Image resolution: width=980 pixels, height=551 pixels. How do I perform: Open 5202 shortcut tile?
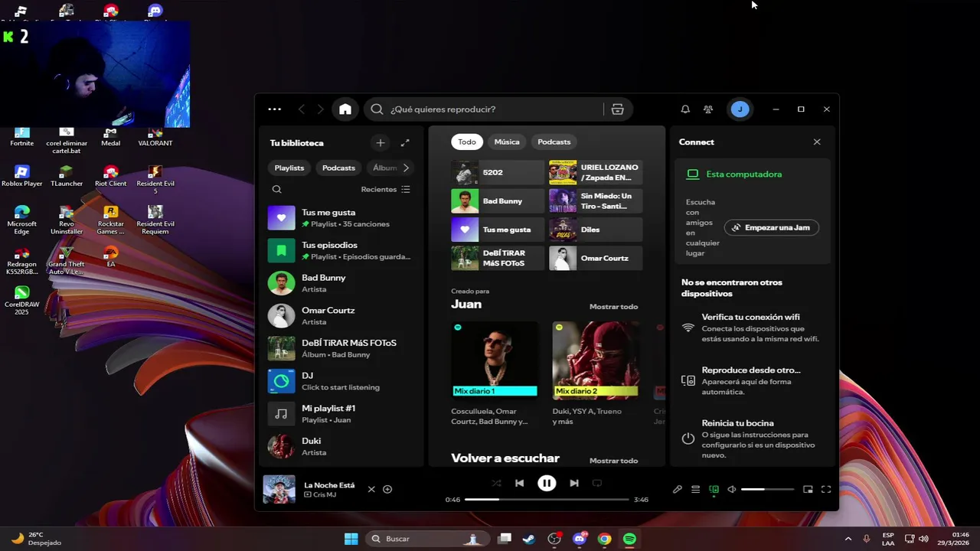pos(498,172)
